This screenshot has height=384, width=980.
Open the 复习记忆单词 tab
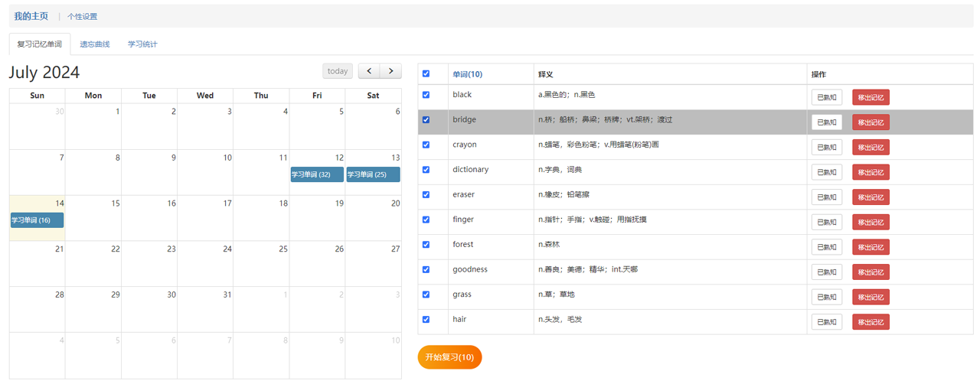(40, 44)
